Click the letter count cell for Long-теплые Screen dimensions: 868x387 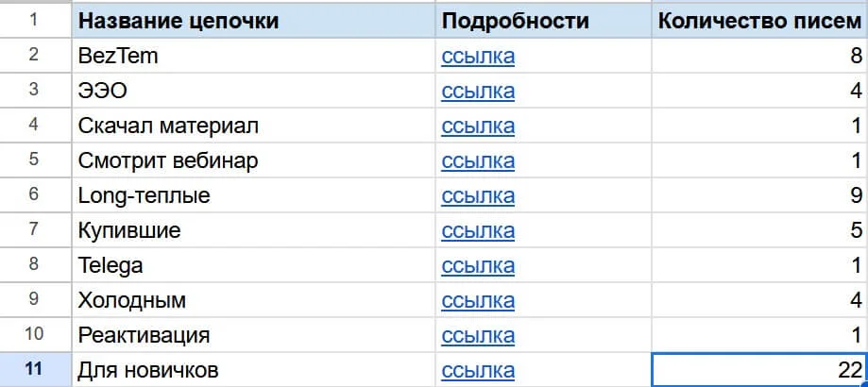click(759, 195)
